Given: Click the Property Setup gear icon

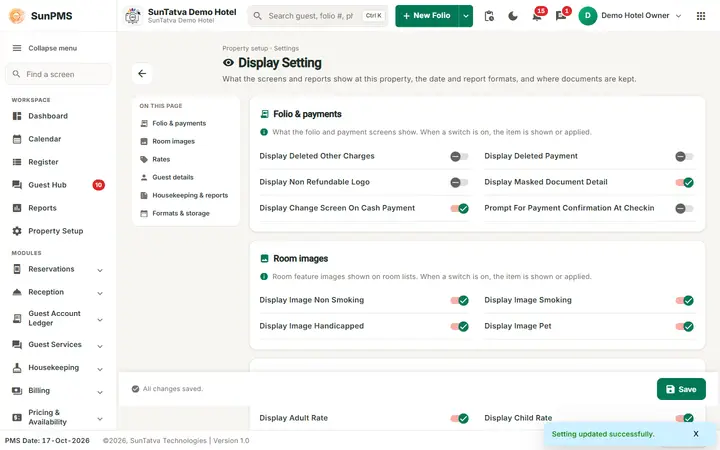Looking at the screenshot, I should [x=17, y=231].
